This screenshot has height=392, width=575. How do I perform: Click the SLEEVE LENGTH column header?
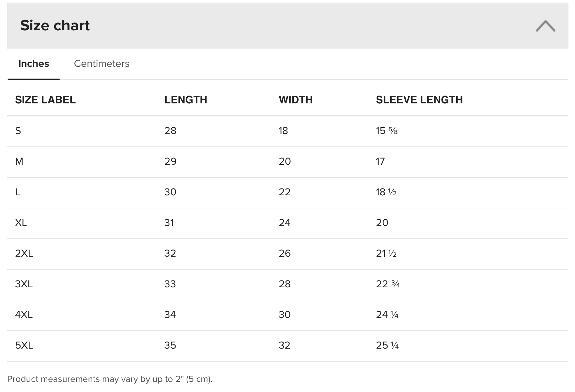click(419, 100)
